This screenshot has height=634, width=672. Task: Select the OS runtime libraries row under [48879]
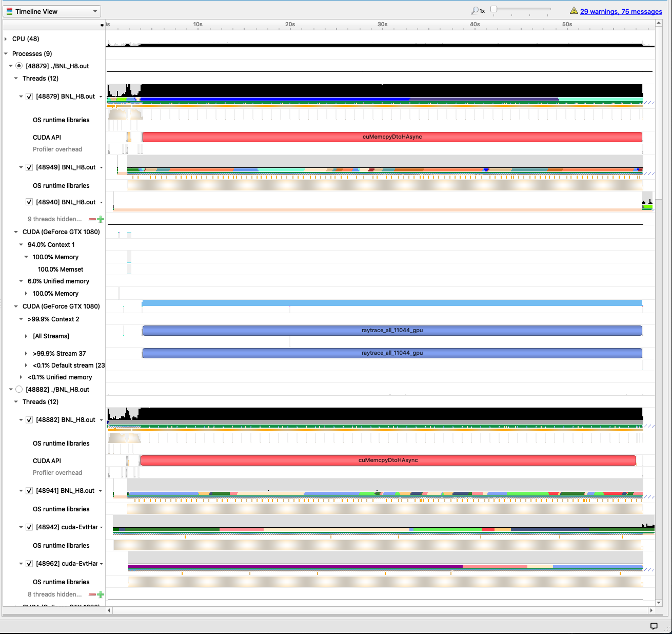[61, 120]
